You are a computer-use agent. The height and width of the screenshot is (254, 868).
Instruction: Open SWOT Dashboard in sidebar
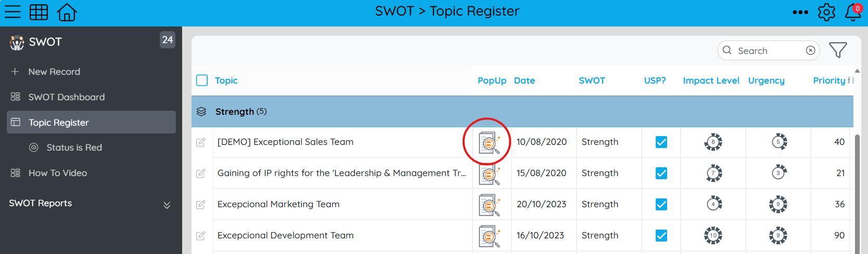[x=67, y=97]
